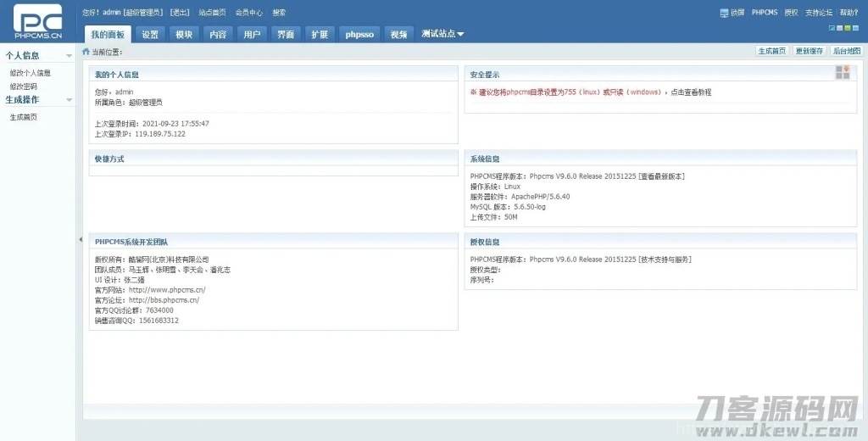Open the 会员中心 link
This screenshot has width=868, height=441.
248,12
